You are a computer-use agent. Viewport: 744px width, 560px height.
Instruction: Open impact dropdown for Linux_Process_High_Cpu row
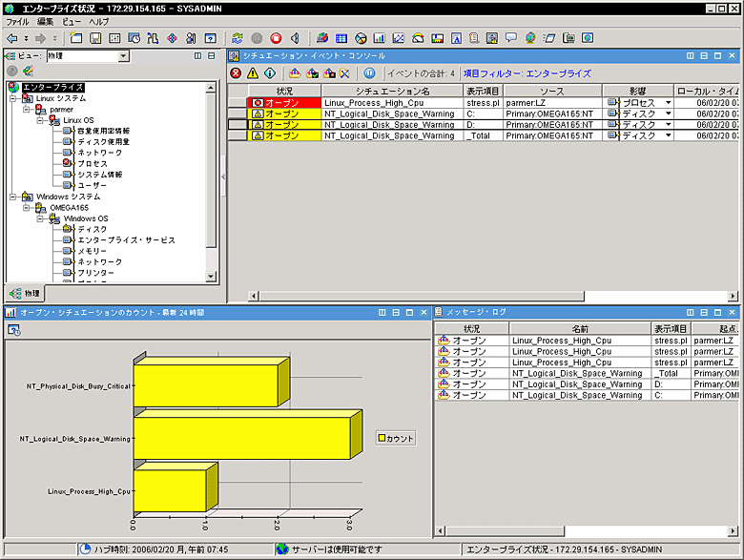point(669,101)
